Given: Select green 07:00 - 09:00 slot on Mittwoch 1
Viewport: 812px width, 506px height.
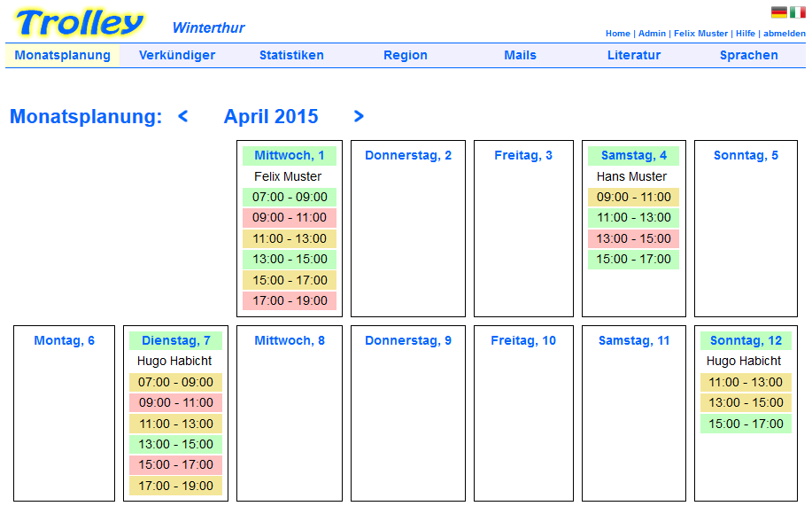Looking at the screenshot, I should pyautogui.click(x=290, y=197).
